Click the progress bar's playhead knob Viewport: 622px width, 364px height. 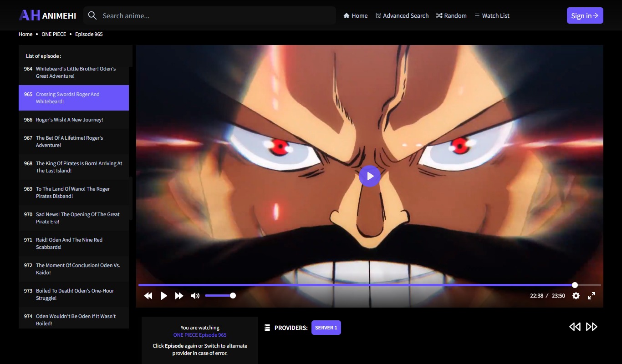[x=575, y=285]
